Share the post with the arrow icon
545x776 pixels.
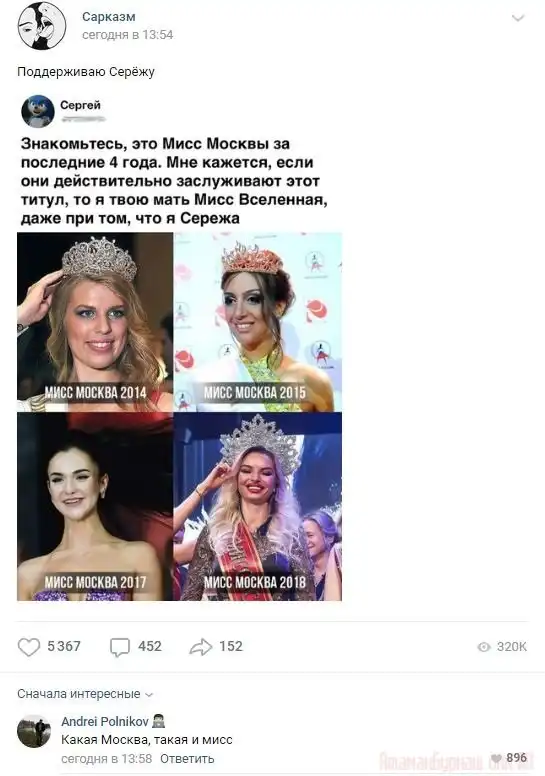(x=200, y=647)
